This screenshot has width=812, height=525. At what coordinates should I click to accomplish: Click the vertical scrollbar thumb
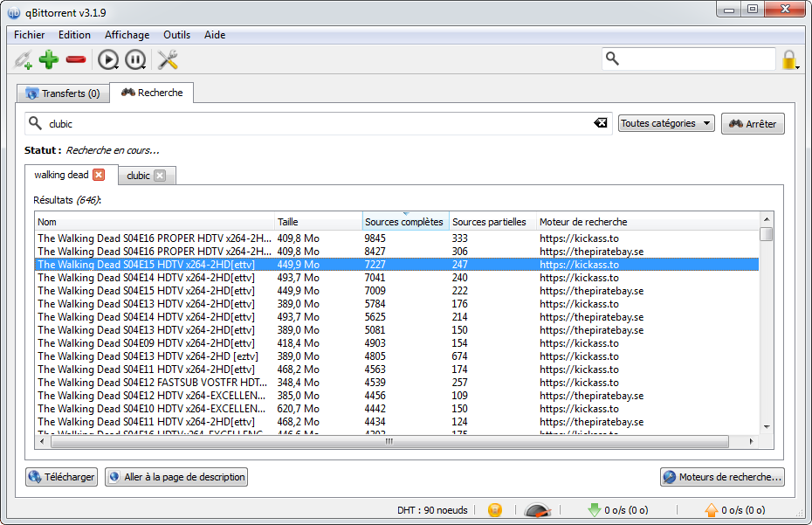pos(767,234)
